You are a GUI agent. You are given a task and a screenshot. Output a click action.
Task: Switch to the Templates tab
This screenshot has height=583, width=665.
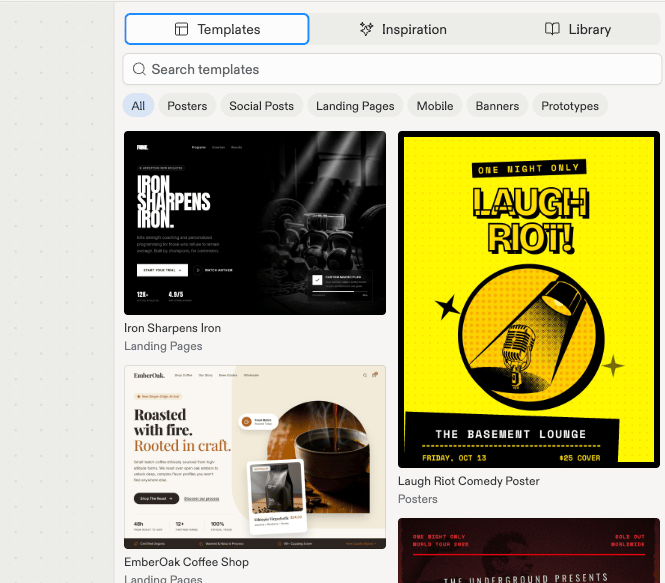pos(217,29)
